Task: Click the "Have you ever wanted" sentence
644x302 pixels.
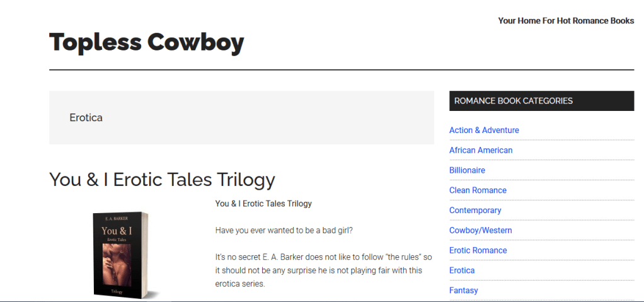Action: point(284,230)
